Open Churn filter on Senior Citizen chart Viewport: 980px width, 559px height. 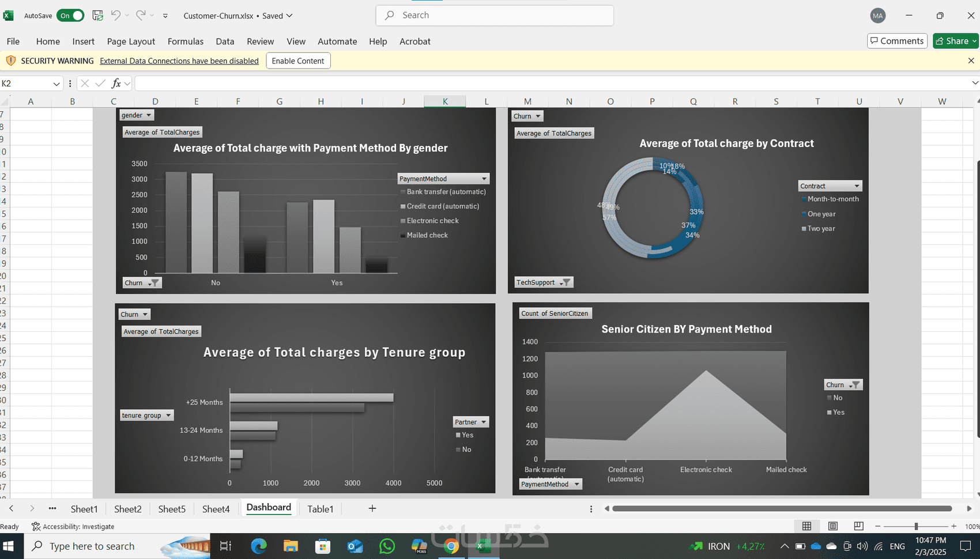pyautogui.click(x=843, y=384)
